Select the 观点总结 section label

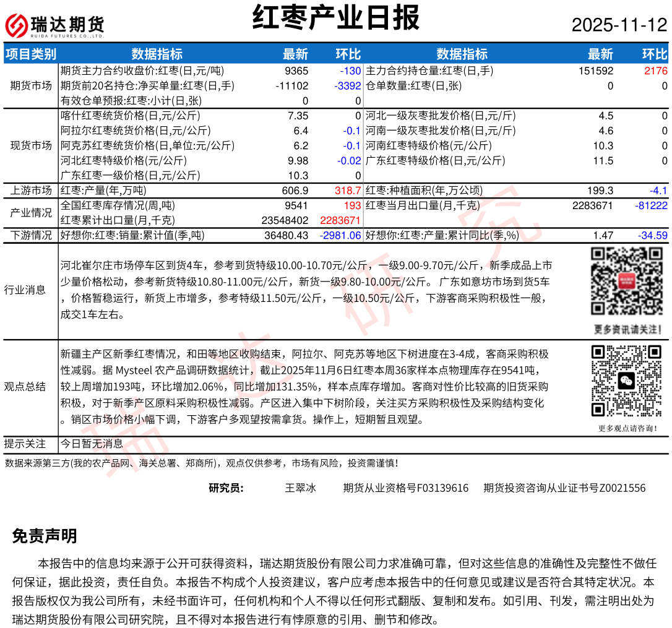[25, 387]
